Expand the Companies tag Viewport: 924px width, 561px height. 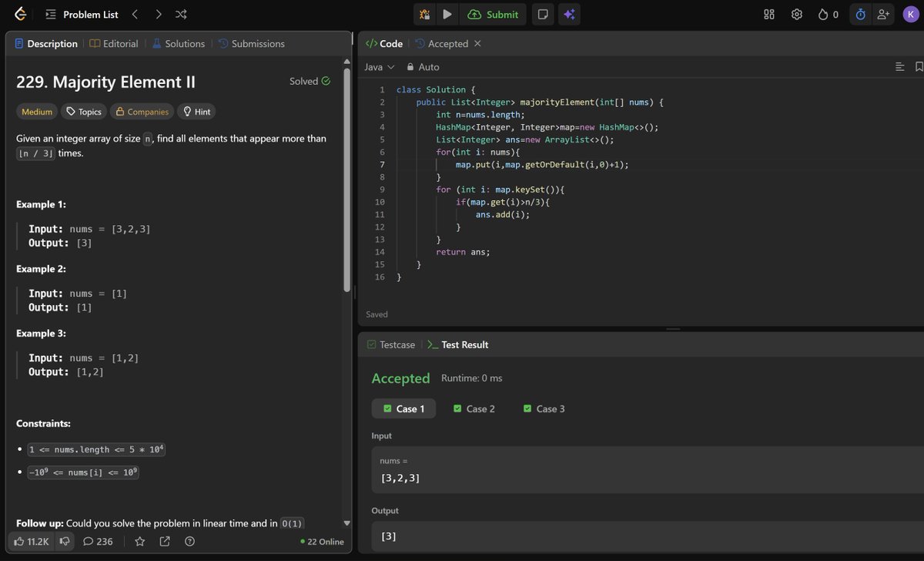(x=142, y=112)
